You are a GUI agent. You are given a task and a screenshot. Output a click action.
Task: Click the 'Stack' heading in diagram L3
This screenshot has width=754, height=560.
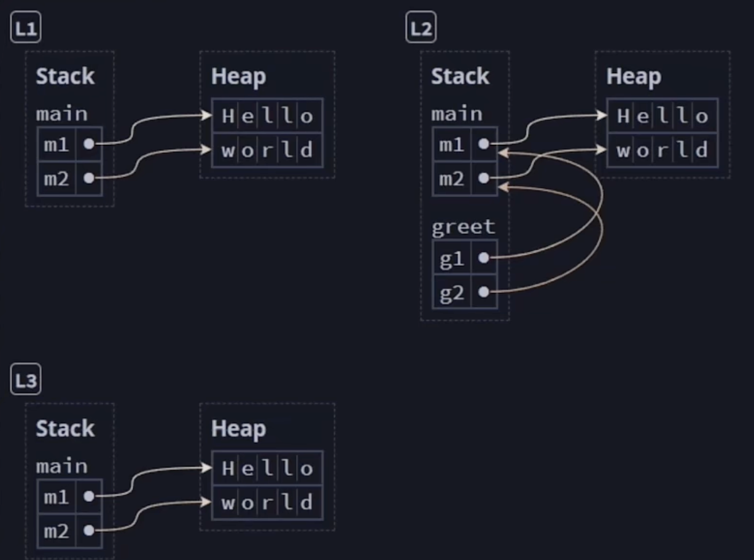click(65, 429)
